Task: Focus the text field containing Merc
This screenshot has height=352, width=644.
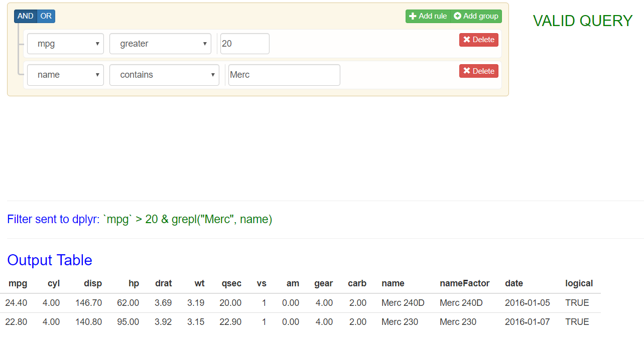Action: click(284, 75)
